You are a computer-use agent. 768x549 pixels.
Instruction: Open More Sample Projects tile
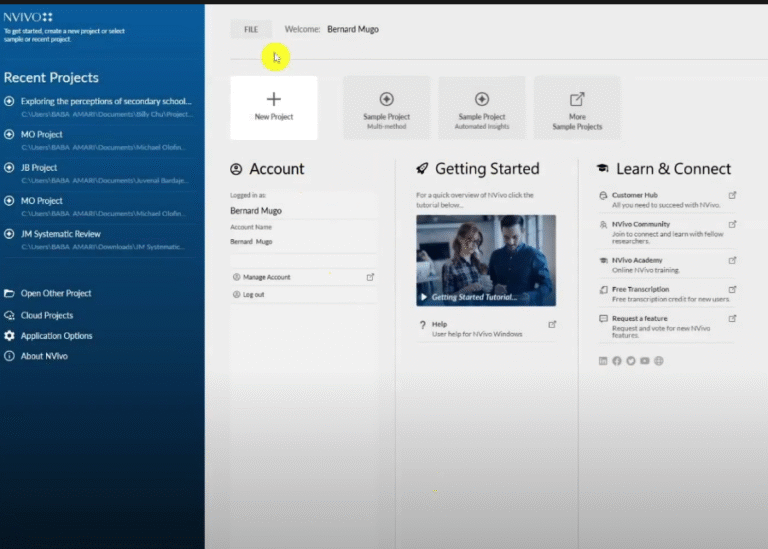coord(577,107)
